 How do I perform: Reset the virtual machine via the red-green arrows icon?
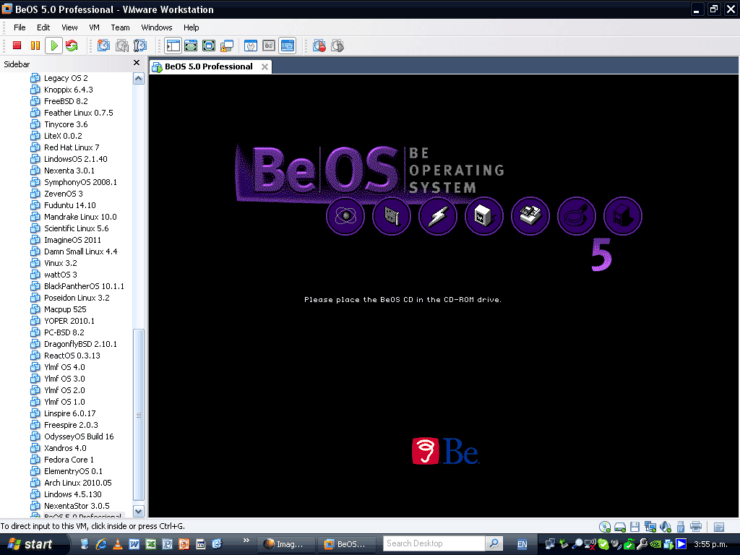coord(72,45)
